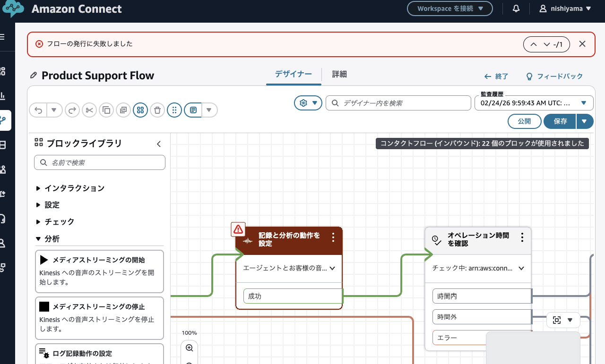This screenshot has height=364, width=605.
Task: Click the redo arrow in the toolbar
Action: (72, 110)
